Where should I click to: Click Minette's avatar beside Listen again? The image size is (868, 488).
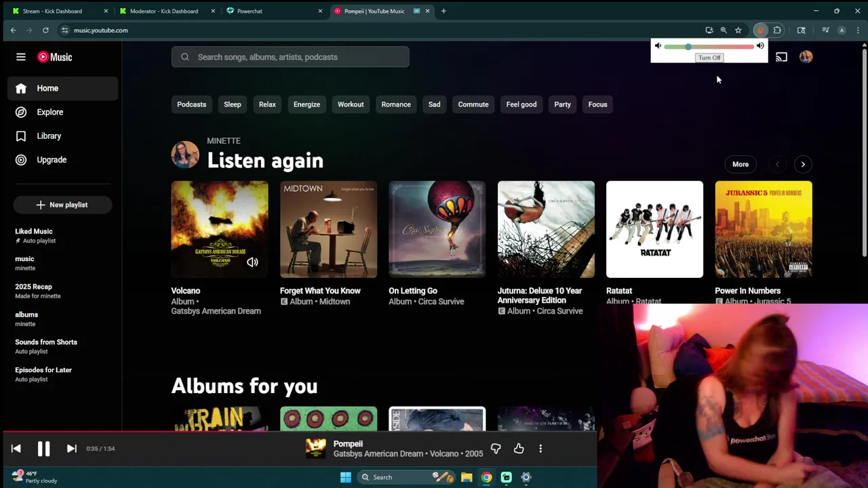click(x=185, y=155)
